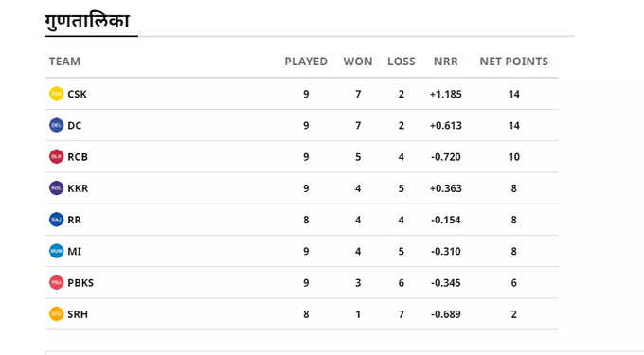Image resolution: width=644 pixels, height=355 pixels.
Task: Click the red RCB team logo
Action: (56, 157)
